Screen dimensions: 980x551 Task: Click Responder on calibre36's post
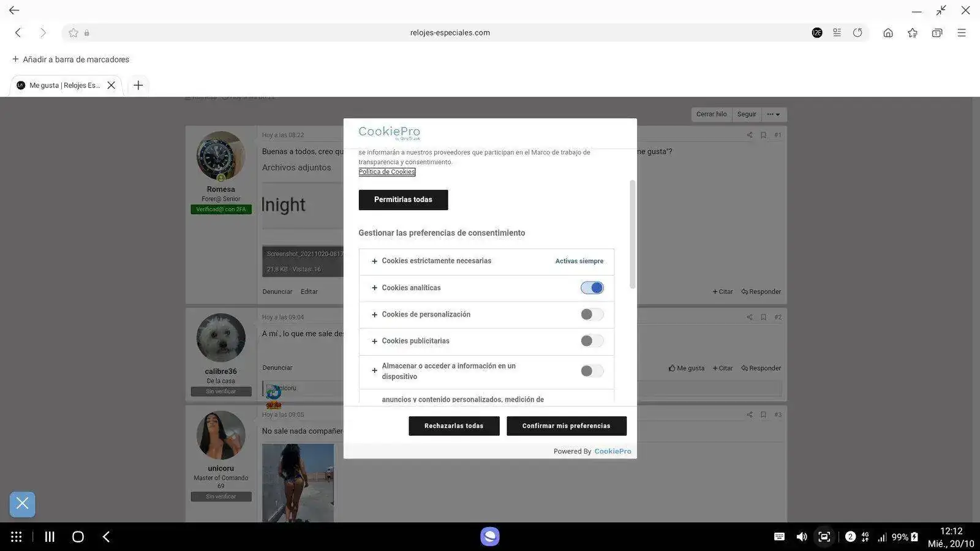point(761,369)
